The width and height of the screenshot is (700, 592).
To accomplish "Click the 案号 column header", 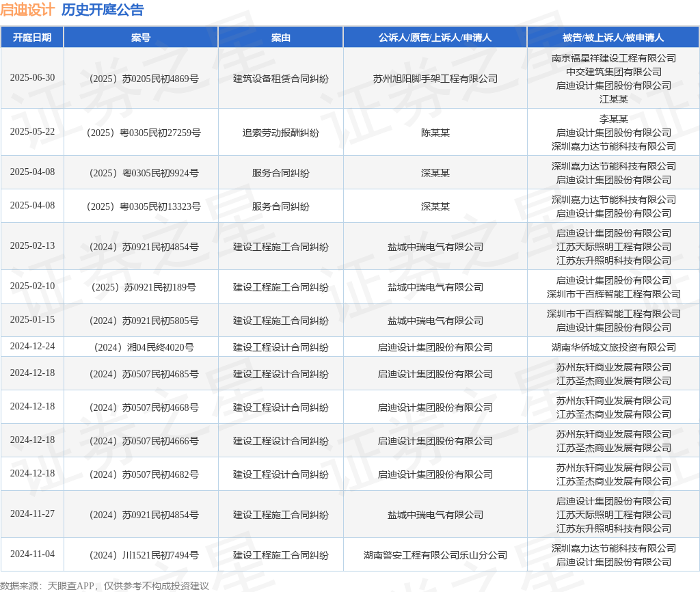I will (x=141, y=38).
